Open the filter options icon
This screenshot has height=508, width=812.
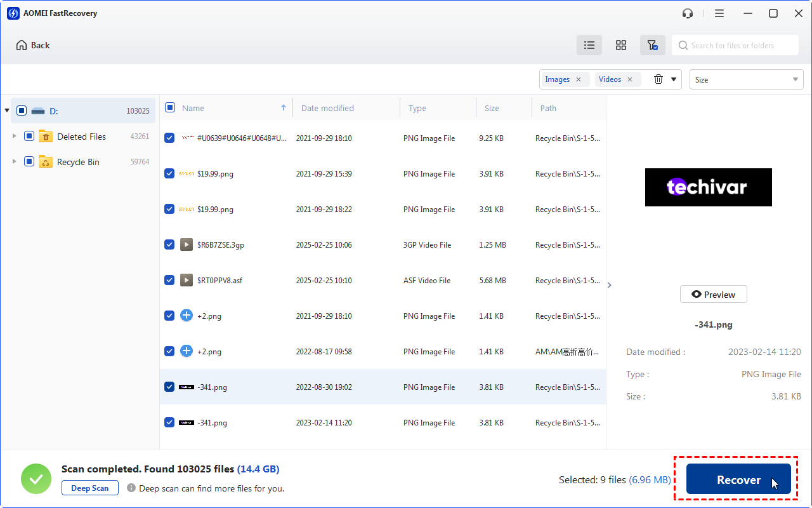point(652,45)
